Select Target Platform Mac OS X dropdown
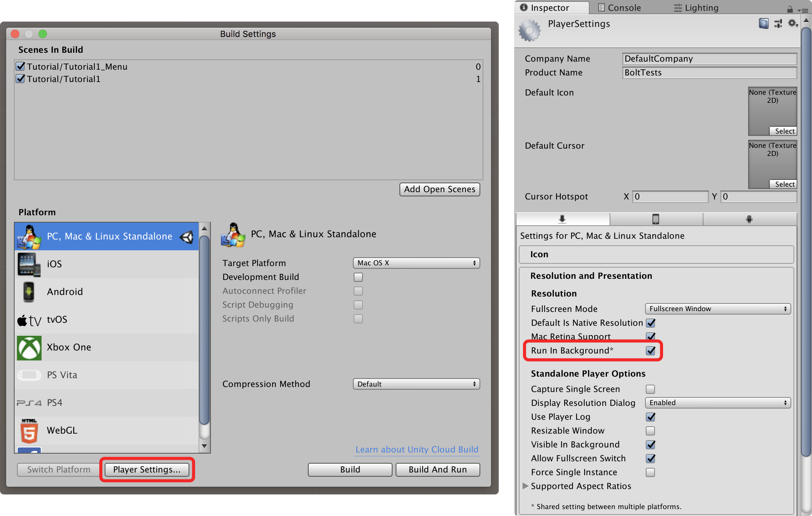The width and height of the screenshot is (812, 516). coord(414,263)
